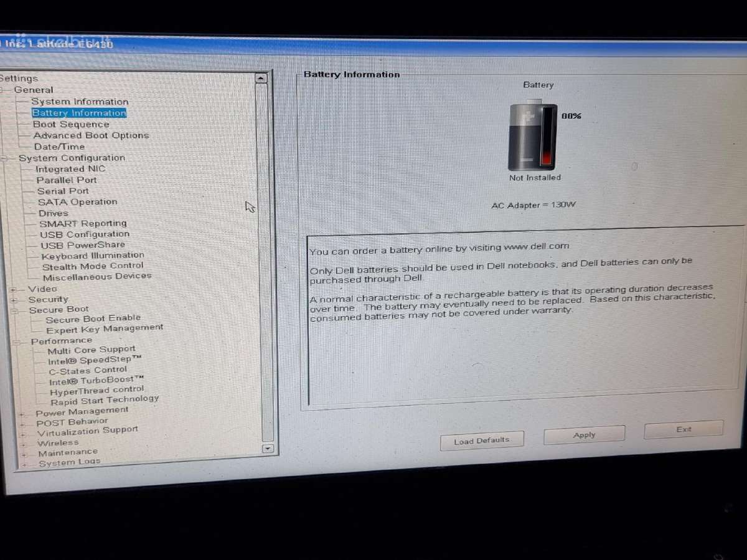Select C-States Control entry
The image size is (747, 560).
tap(88, 370)
